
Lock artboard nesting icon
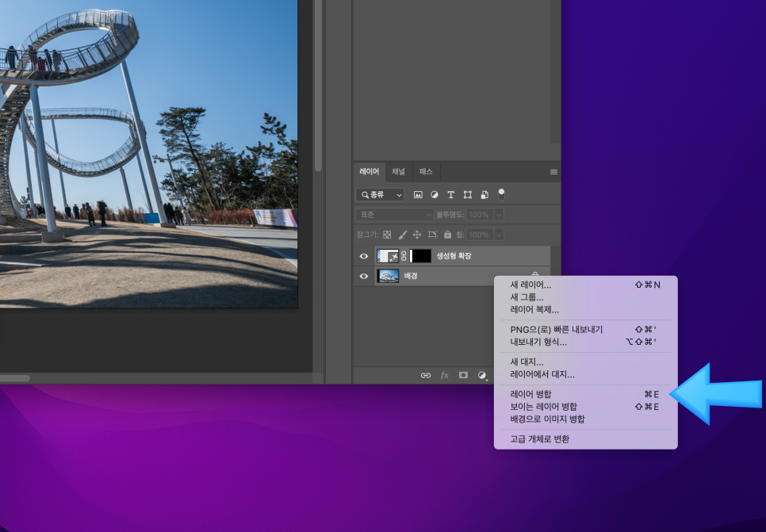click(432, 235)
